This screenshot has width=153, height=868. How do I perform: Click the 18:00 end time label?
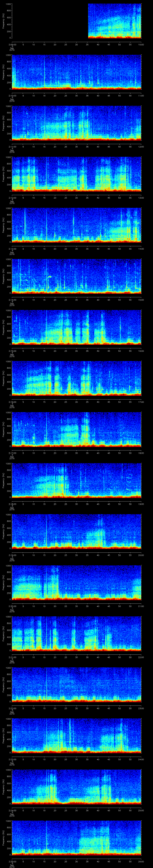click(x=141, y=453)
